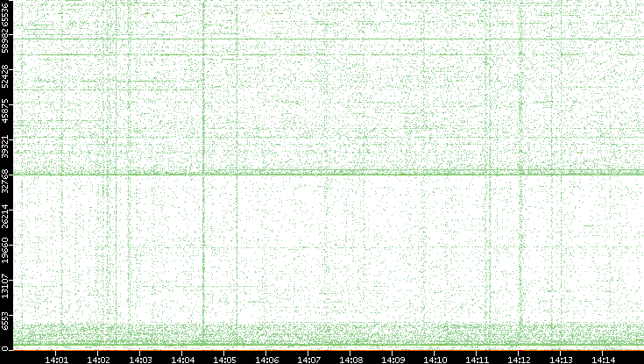
Task: Select the 58982 vertical axis value
Action: (x=4, y=42)
